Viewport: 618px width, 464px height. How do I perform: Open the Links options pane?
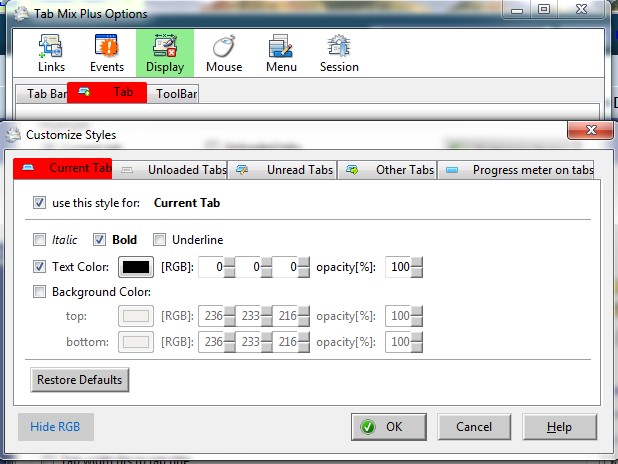click(x=51, y=53)
